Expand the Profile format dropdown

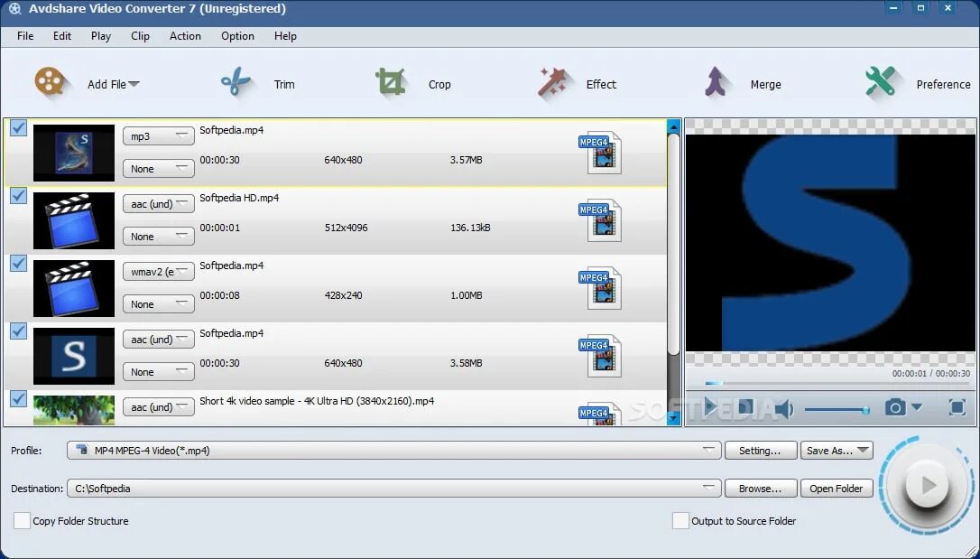[708, 450]
